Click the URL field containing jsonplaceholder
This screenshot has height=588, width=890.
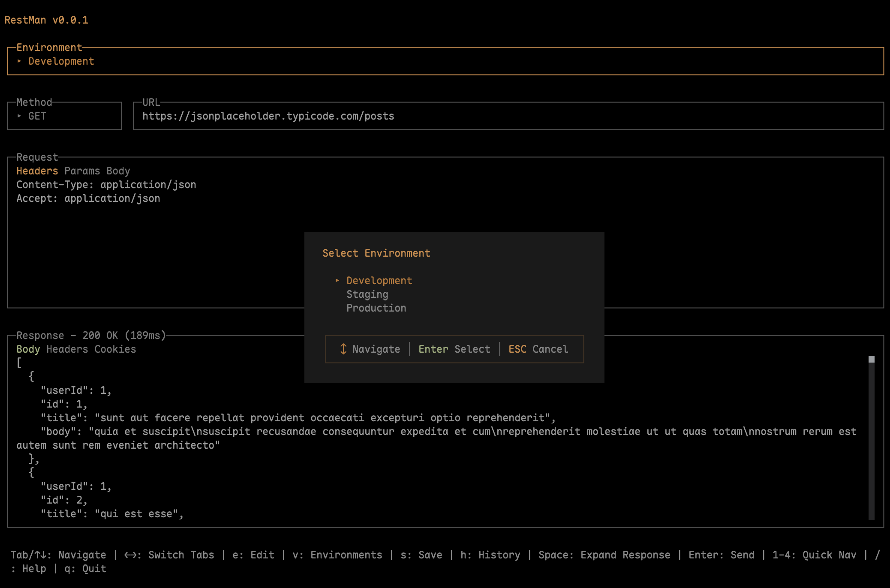pyautogui.click(x=269, y=116)
